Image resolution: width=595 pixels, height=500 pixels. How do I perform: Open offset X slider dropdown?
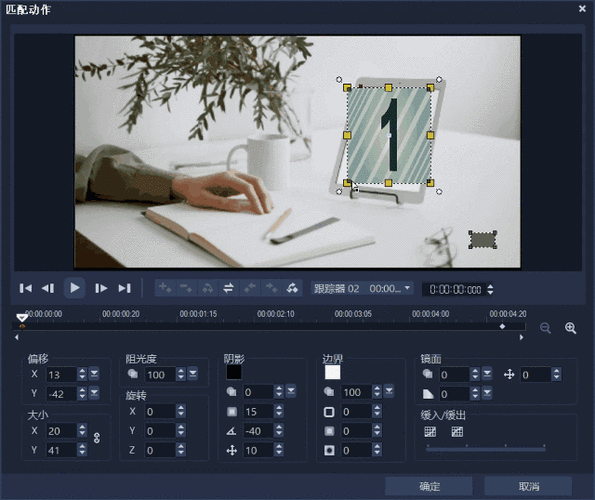[94, 374]
